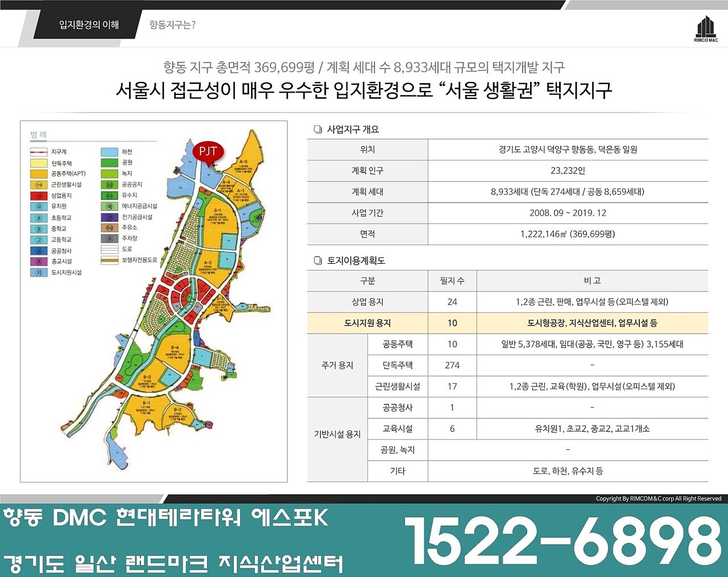Screen dimensions: 728x577
Task: Click the address '경기도 고양시 덕양구 향동동, 덕은동 일원'
Action: coord(568,150)
